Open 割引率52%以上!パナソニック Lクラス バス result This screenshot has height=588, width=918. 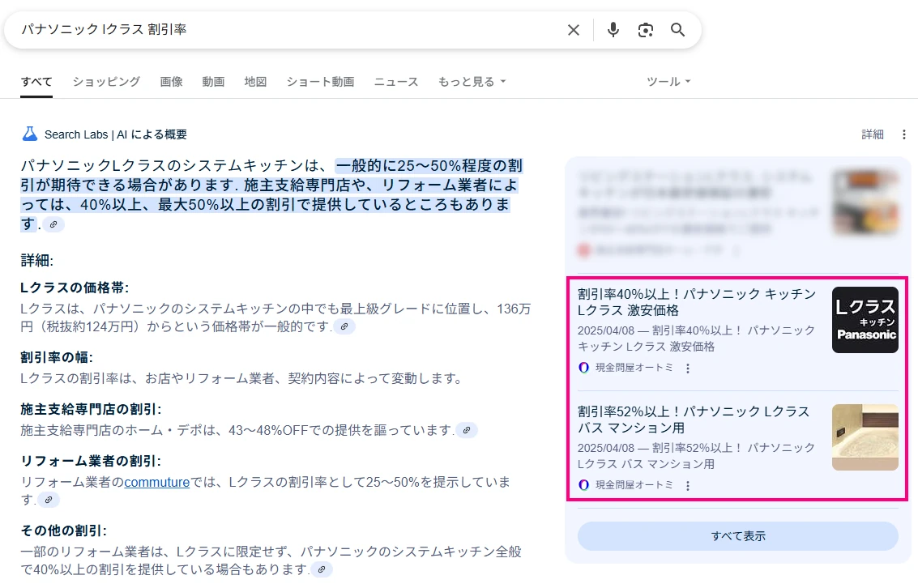tap(694, 420)
